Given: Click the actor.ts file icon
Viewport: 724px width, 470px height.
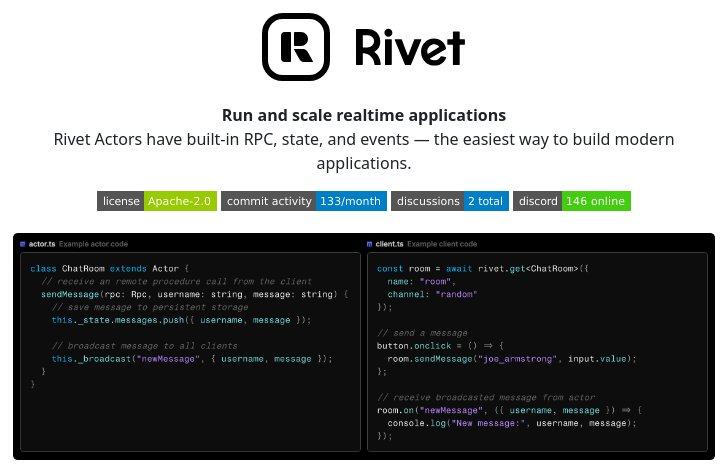Looking at the screenshot, I should [x=23, y=244].
